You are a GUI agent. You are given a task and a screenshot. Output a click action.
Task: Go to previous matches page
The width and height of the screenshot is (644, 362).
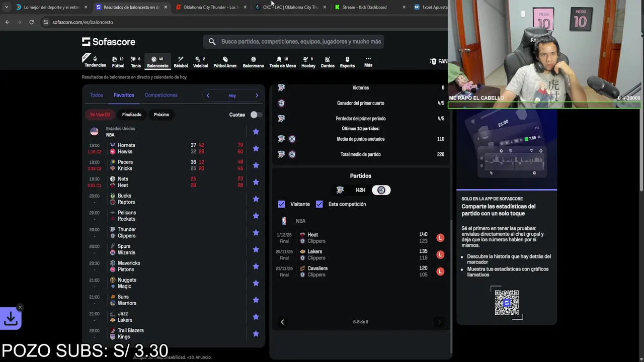[282, 322]
